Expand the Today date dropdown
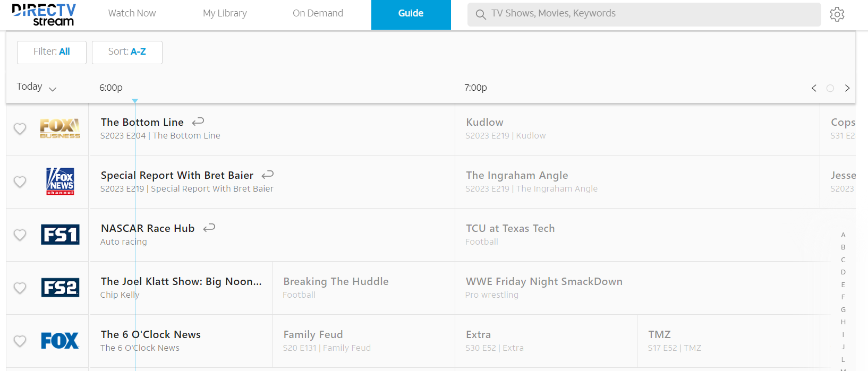This screenshot has height=371, width=868. pyautogui.click(x=36, y=87)
